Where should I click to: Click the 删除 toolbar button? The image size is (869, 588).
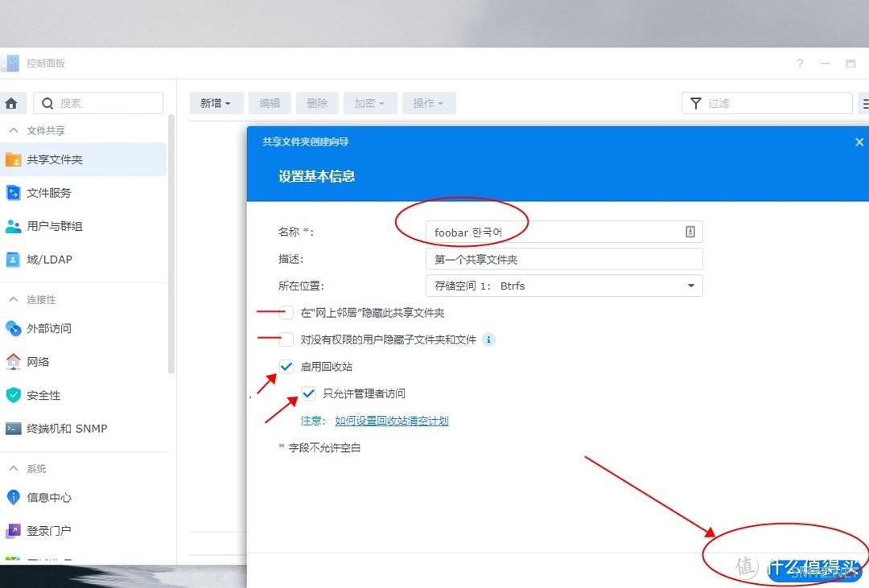pyautogui.click(x=318, y=103)
